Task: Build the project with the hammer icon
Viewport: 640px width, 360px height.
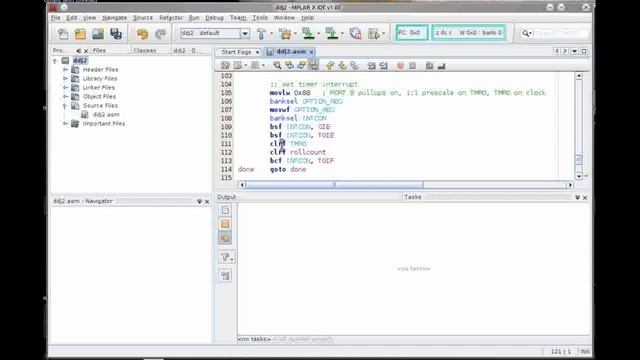Action: point(261,33)
